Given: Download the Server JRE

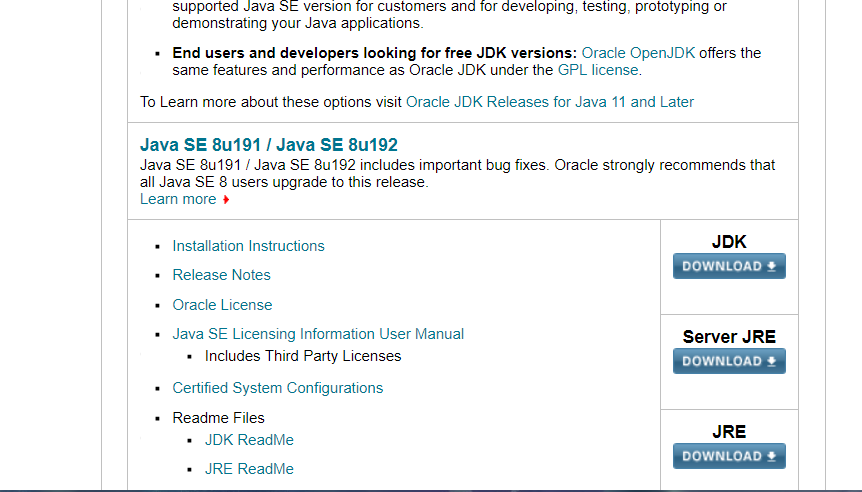Looking at the screenshot, I should pyautogui.click(x=729, y=361).
